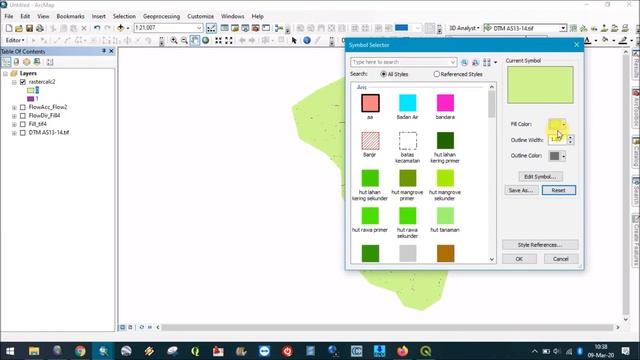Open the File menu
This screenshot has width=640, height=360.
[9, 16]
